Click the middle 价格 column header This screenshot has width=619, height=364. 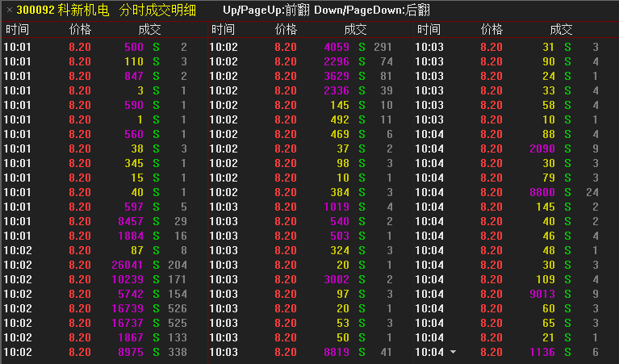pyautogui.click(x=286, y=30)
